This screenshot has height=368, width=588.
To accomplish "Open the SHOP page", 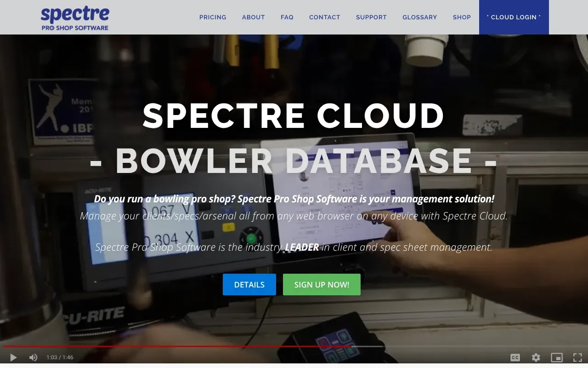I will (462, 17).
